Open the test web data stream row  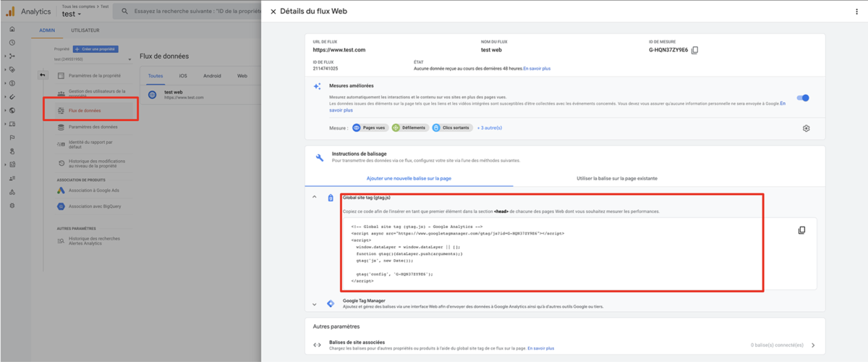pyautogui.click(x=202, y=94)
